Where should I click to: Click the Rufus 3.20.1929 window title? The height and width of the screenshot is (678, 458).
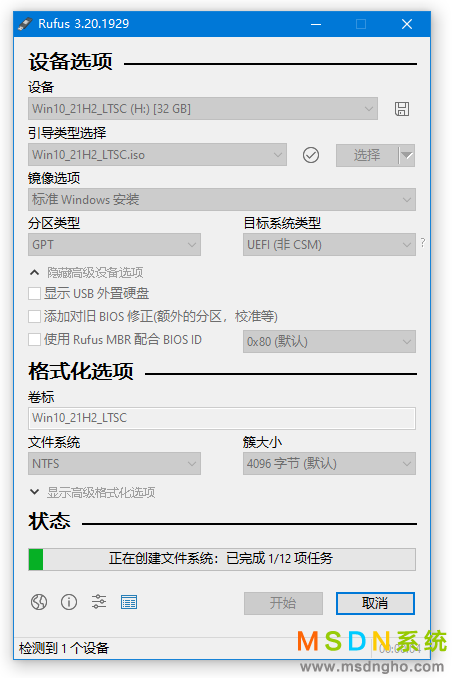pos(83,23)
